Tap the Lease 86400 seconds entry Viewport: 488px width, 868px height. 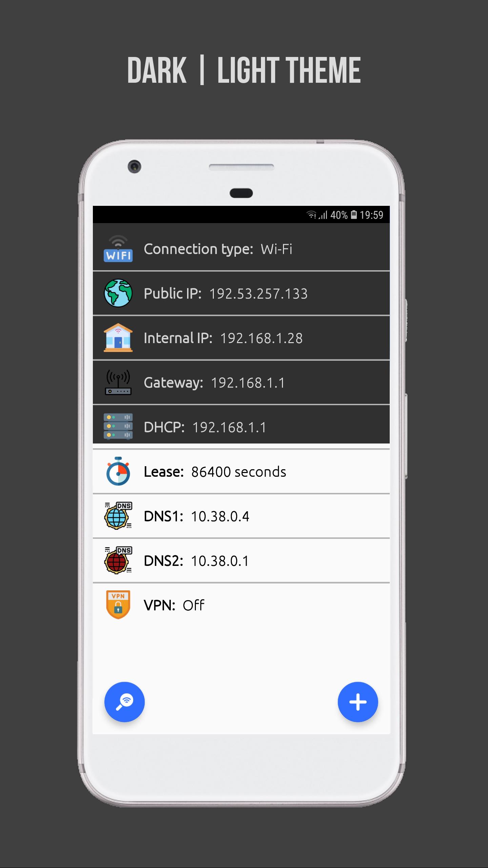coord(241,472)
